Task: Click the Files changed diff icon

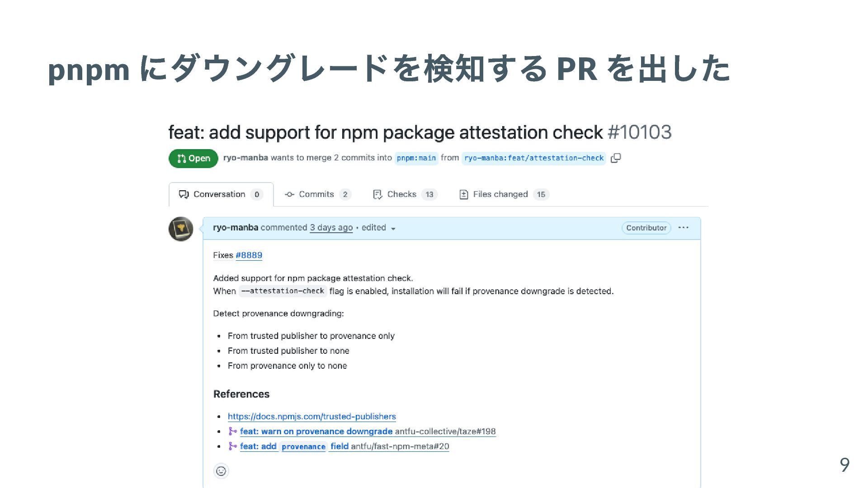Action: pos(463,194)
